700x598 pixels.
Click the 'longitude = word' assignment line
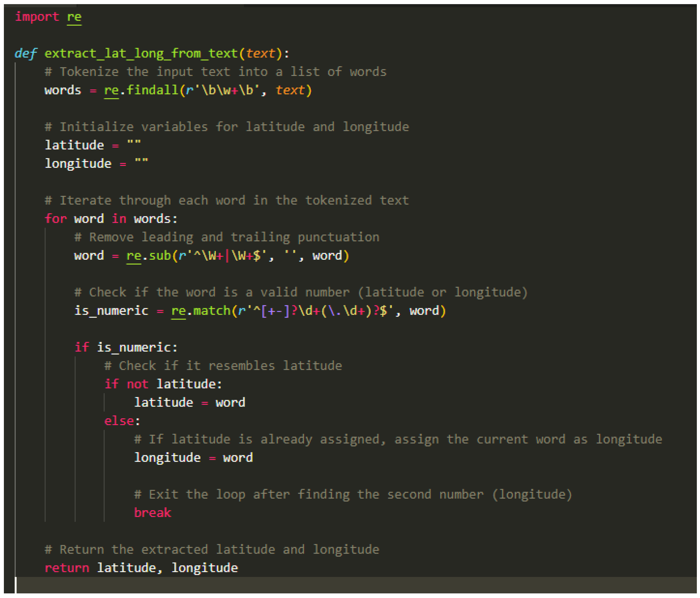(193, 458)
